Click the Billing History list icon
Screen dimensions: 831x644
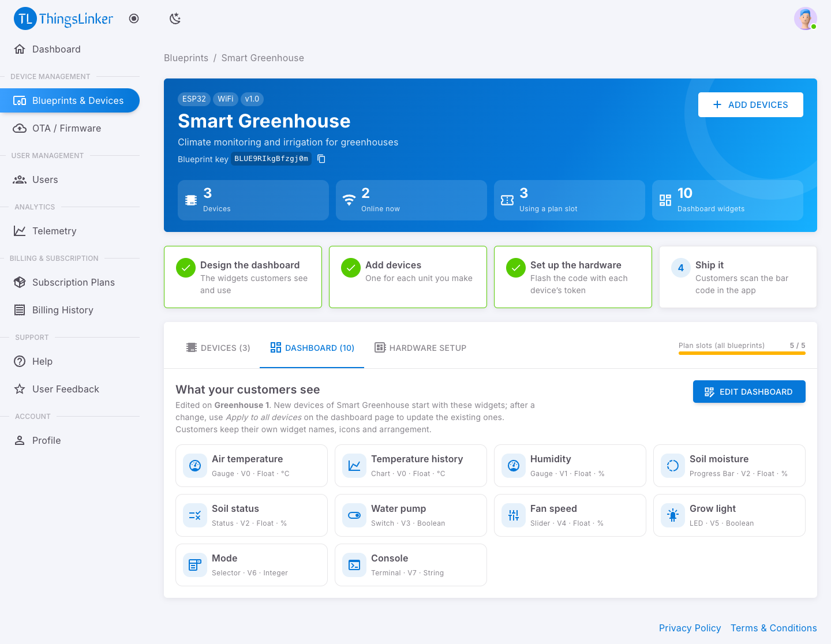20,310
